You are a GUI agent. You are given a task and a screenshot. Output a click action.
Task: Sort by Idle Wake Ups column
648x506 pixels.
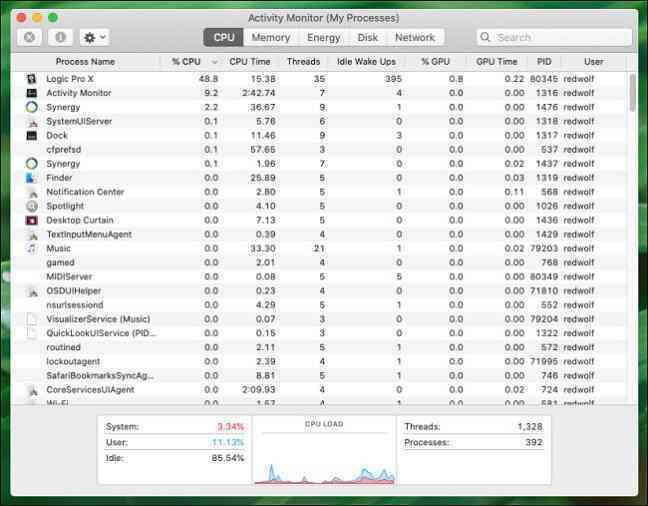point(366,62)
